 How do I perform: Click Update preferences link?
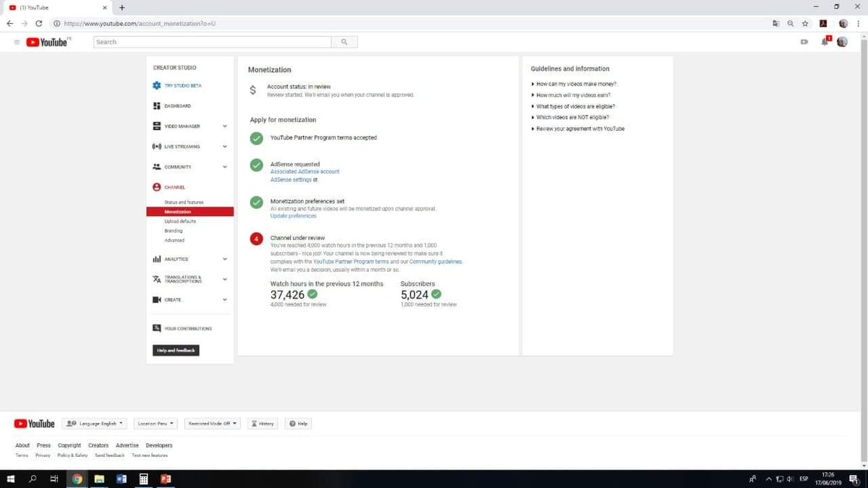[293, 215]
